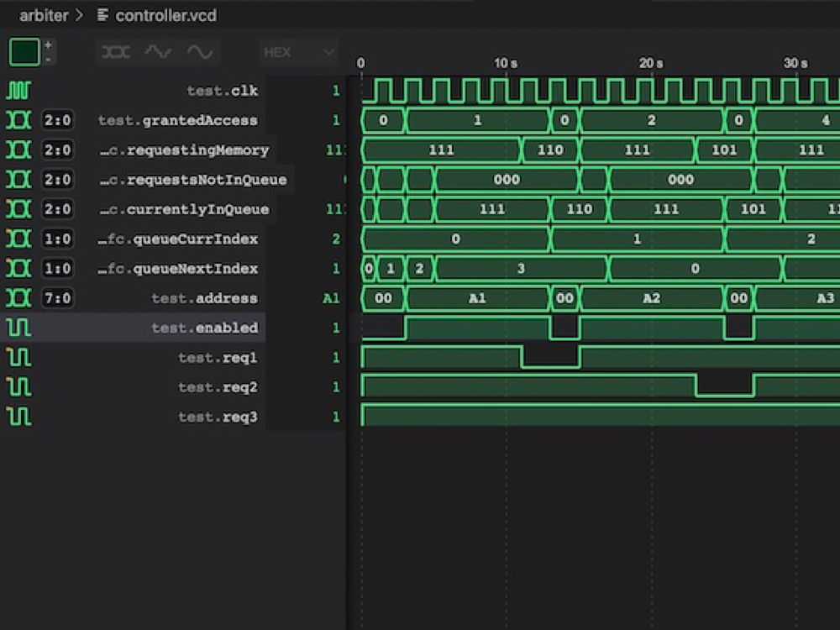Click the single-bit signal icon beside test.req3
The image size is (840, 630).
click(18, 417)
